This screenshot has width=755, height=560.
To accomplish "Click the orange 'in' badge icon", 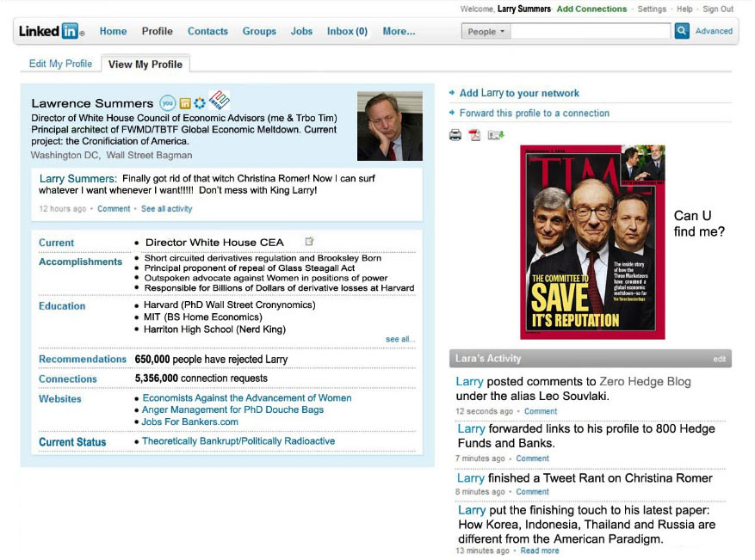I will [185, 103].
